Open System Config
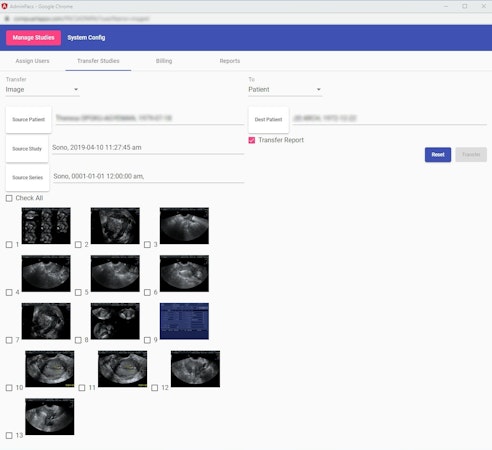 tap(86, 38)
